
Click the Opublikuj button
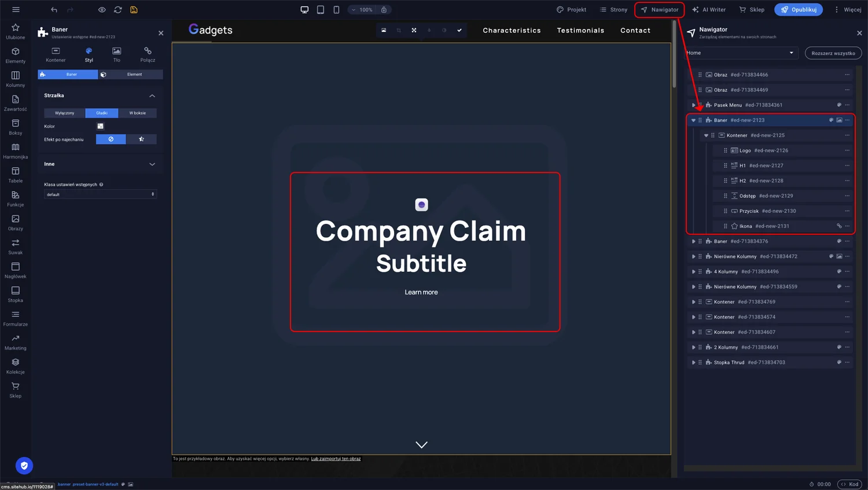tap(798, 9)
